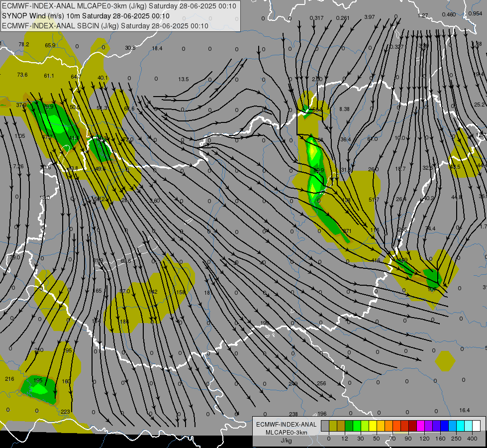Click the J/kg unit label in legend
487x448 pixels.
(287, 441)
